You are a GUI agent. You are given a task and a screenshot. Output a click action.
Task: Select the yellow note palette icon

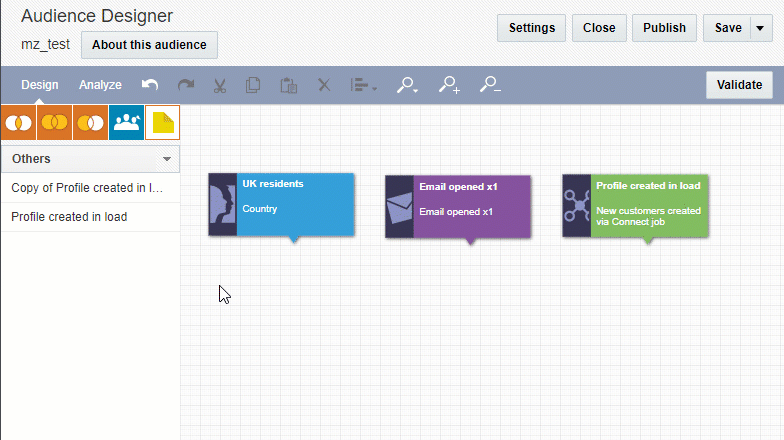162,122
